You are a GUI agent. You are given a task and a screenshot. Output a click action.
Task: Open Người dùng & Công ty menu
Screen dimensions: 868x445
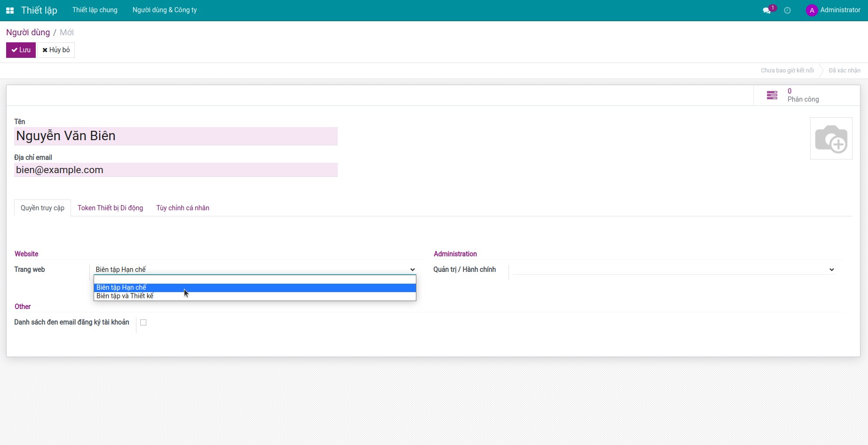pyautogui.click(x=165, y=10)
